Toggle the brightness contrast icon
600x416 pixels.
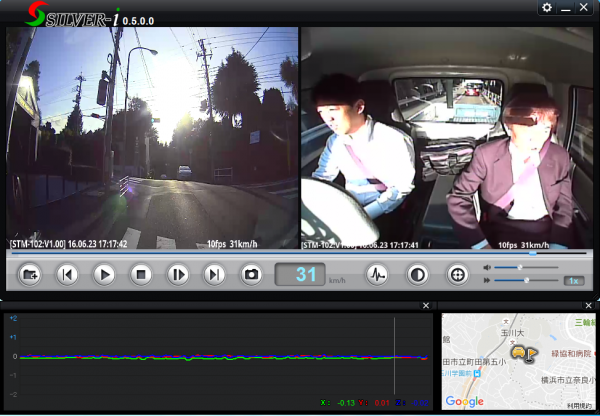click(x=417, y=274)
